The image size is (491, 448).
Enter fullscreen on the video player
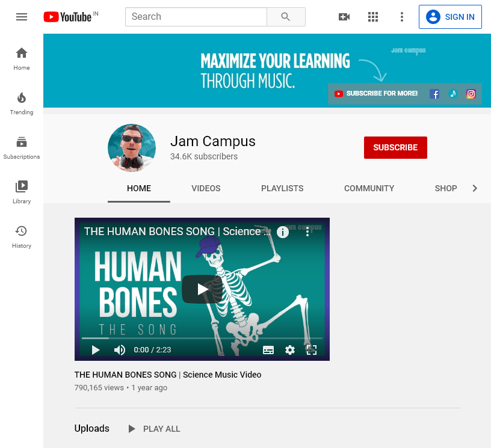[x=312, y=350]
